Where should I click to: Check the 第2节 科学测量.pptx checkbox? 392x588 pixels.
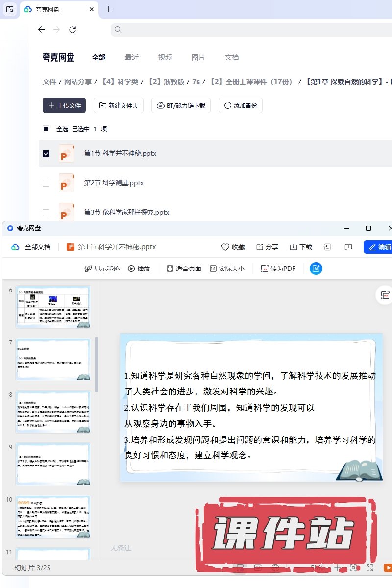(x=46, y=183)
